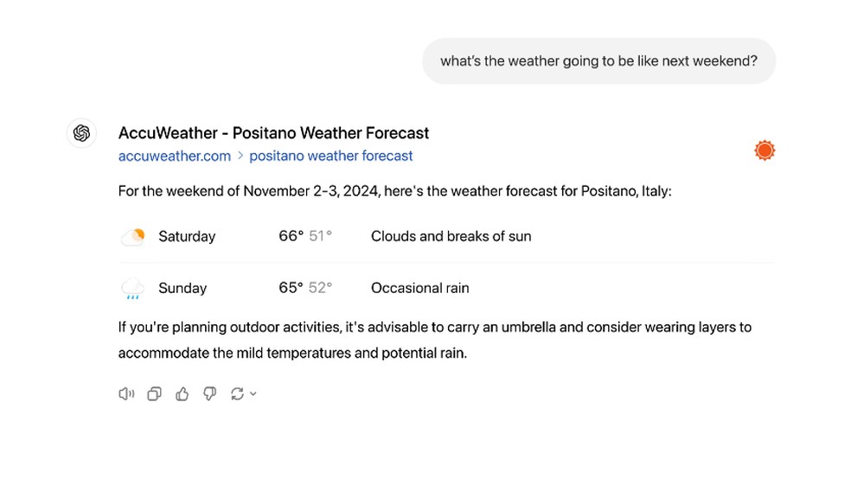Click Saturday's 66° high temperature

[x=291, y=237]
